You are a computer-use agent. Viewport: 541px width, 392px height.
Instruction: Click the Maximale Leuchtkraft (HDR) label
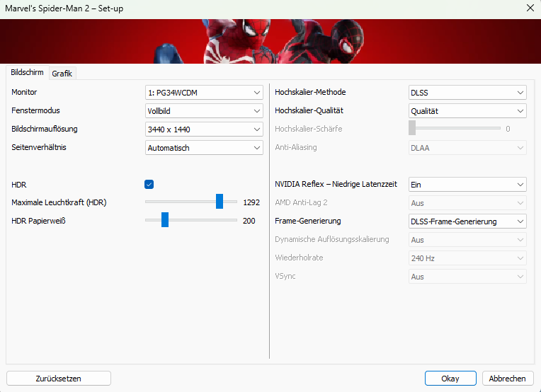(59, 202)
